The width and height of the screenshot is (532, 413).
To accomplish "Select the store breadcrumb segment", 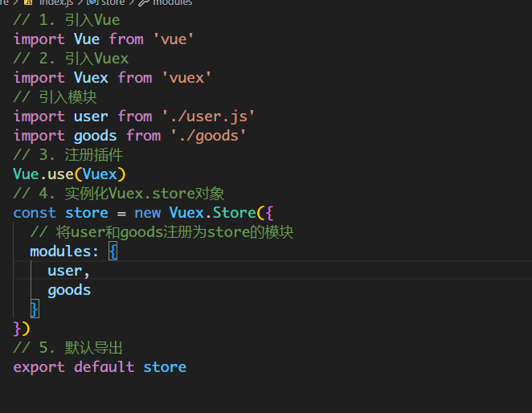I will 113,2.
